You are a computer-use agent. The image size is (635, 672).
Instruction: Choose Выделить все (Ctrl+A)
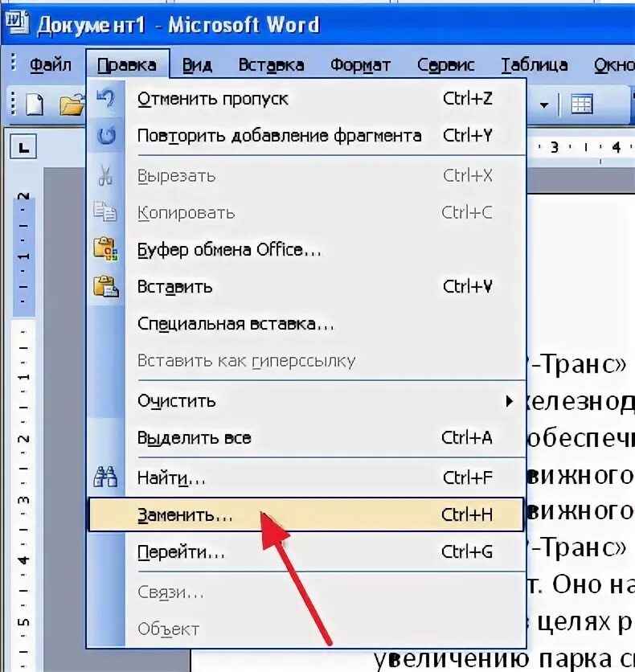[306, 437]
